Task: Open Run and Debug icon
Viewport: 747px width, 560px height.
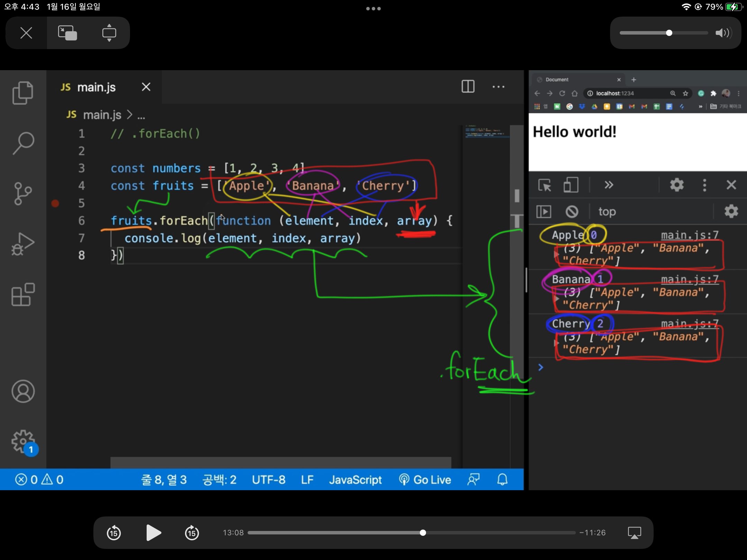Action: (23, 244)
